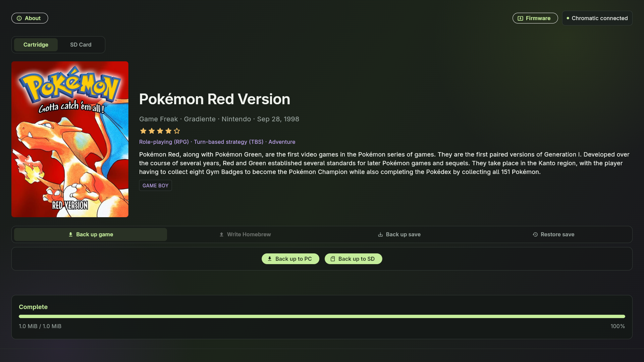644x362 pixels.
Task: Click the first rating star
Action: click(x=143, y=131)
